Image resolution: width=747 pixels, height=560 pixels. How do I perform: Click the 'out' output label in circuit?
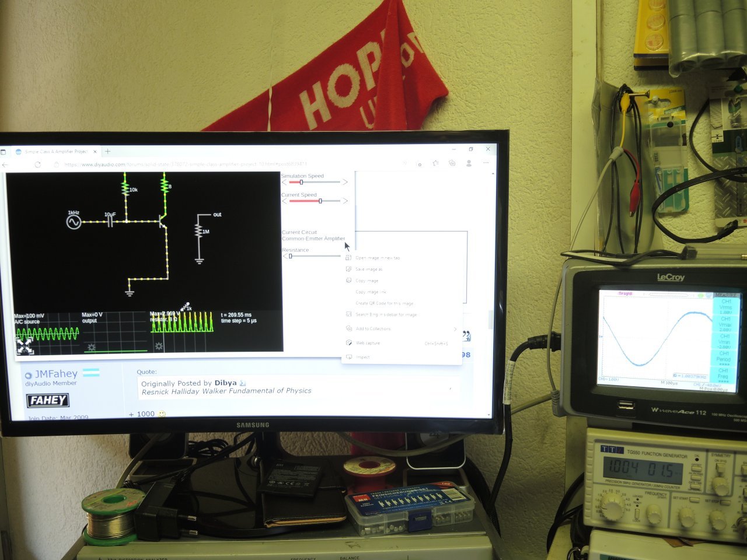click(217, 215)
